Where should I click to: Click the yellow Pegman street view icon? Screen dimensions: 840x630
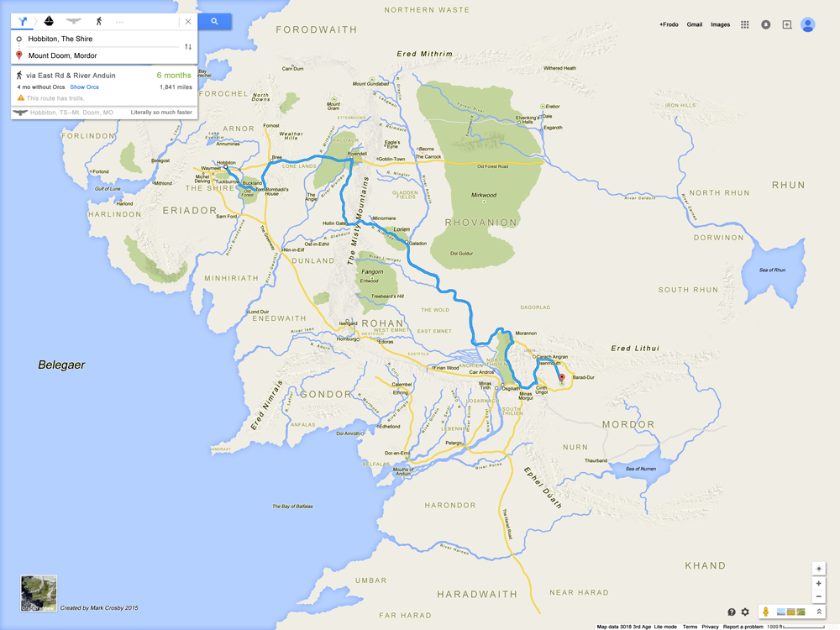[765, 612]
